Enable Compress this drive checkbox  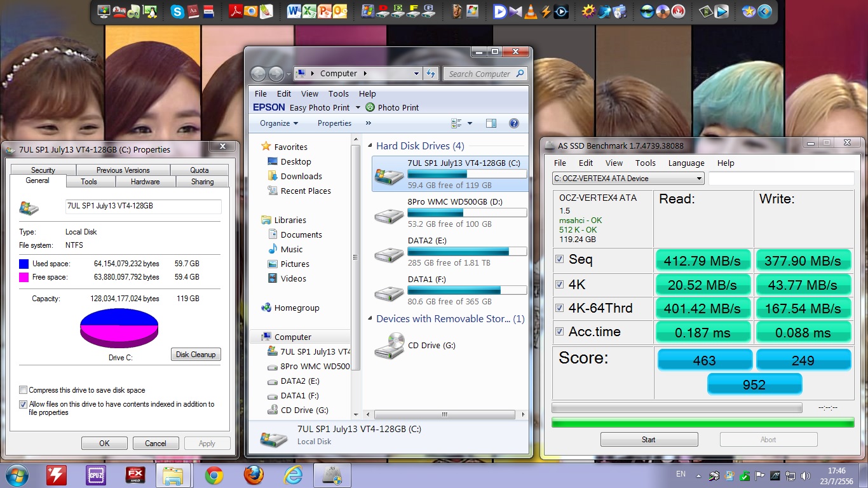click(x=24, y=390)
